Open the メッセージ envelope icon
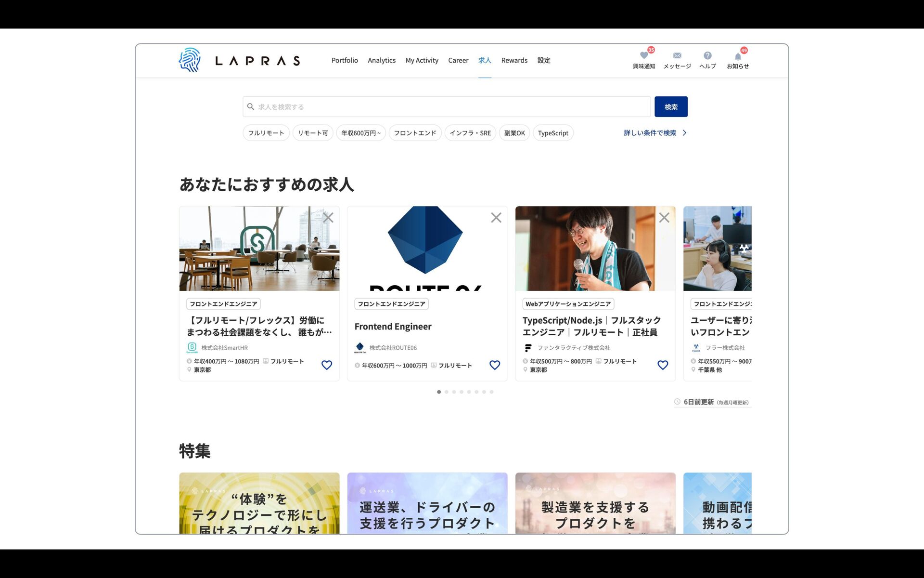Image resolution: width=924 pixels, height=578 pixels. [x=677, y=56]
